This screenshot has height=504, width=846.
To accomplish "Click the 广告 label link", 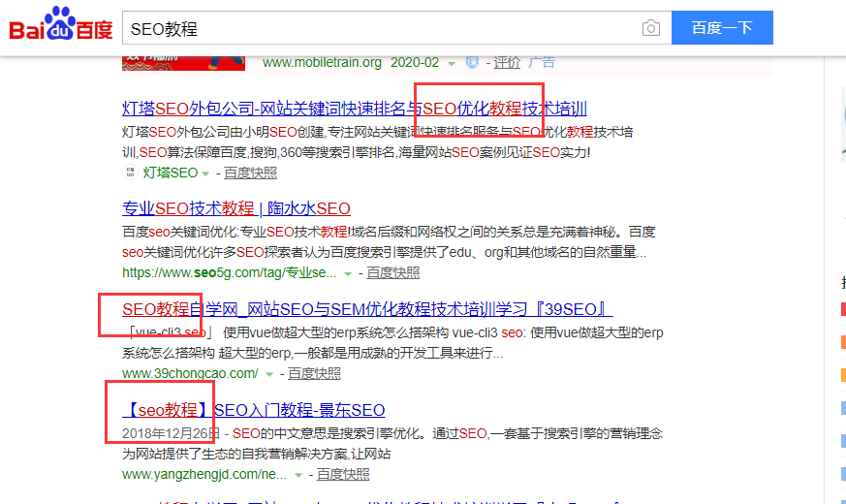I will pyautogui.click(x=541, y=63).
